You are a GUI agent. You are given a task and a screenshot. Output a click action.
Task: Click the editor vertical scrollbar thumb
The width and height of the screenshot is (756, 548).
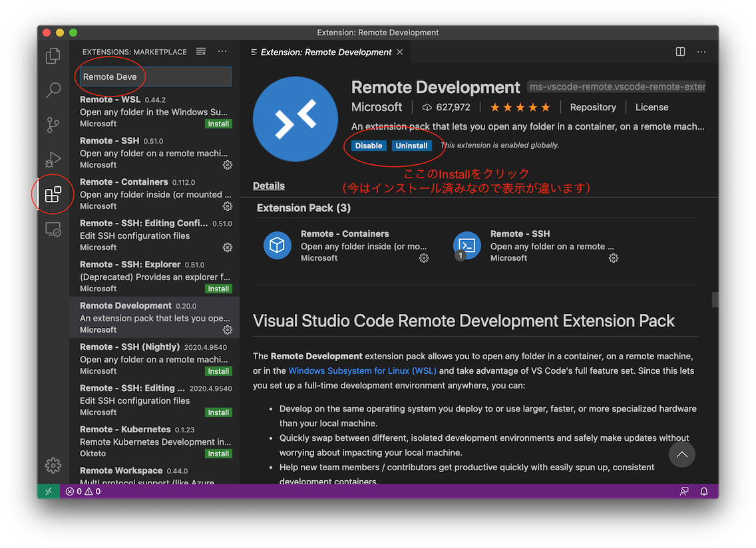click(x=715, y=299)
